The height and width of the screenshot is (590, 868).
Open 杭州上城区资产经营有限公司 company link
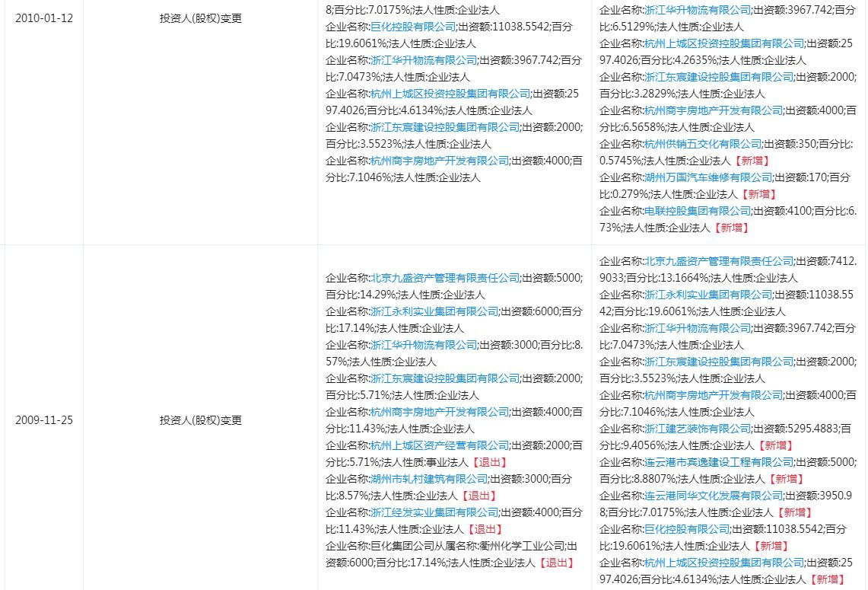(x=440, y=445)
